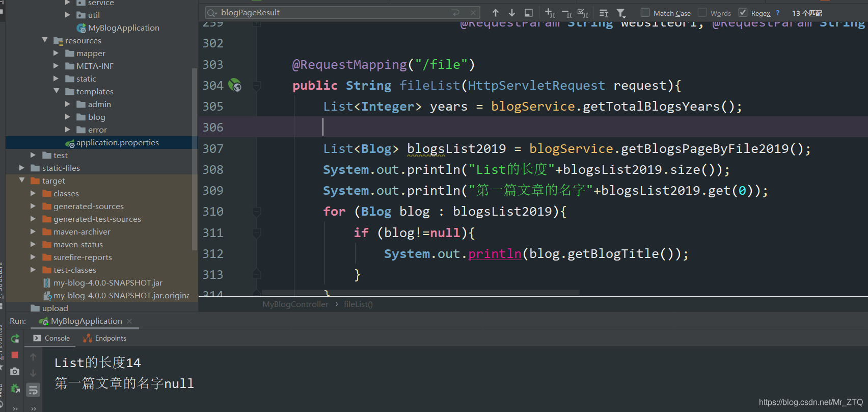Toggle multiline search icon in find bar
868x412 pixels.
(x=604, y=13)
